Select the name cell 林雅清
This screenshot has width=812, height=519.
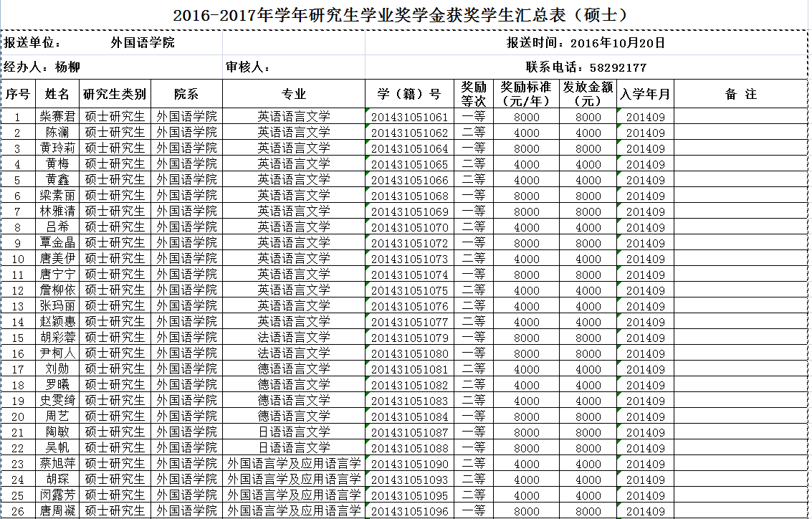[57, 211]
